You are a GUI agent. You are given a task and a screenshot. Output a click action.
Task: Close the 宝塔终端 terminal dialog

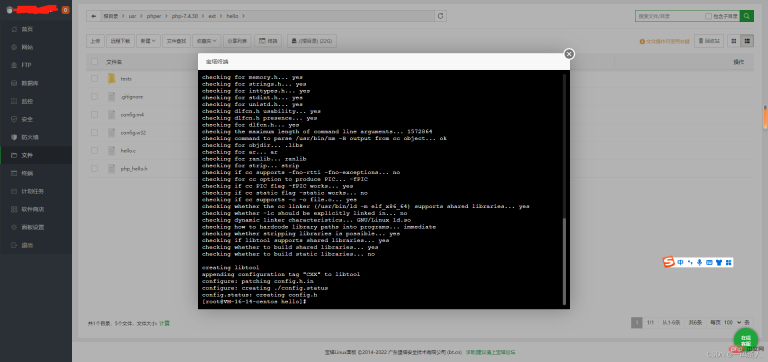tap(569, 54)
